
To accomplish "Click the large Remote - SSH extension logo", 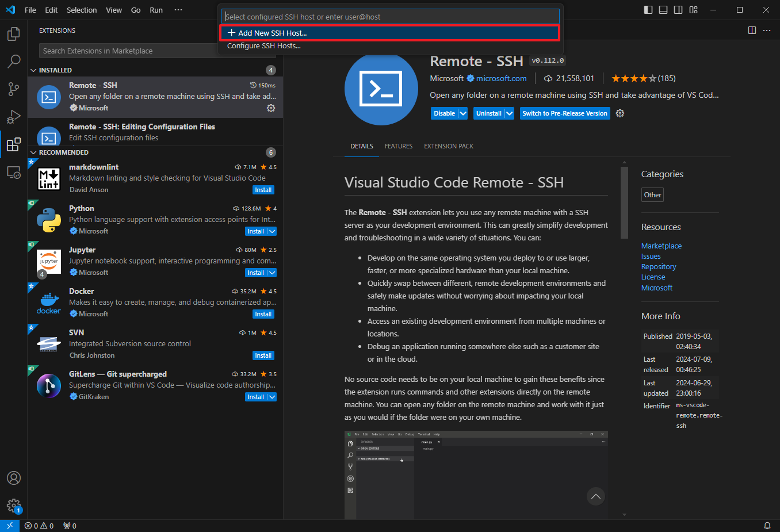I will (381, 89).
